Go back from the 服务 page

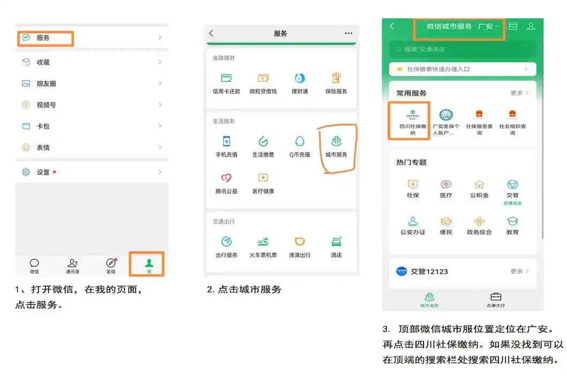(x=211, y=33)
